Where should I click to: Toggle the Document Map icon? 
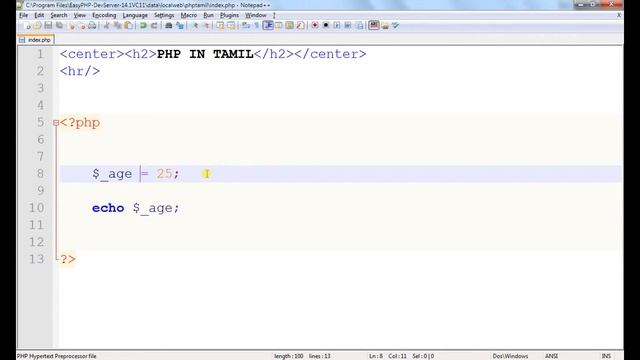click(289, 26)
